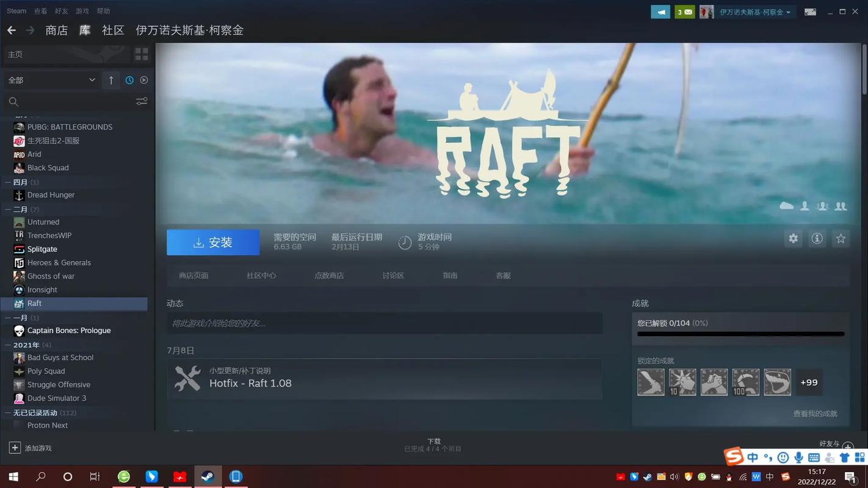
Task: Click Captain Bones: Prologue skull icon
Action: coord(19,331)
